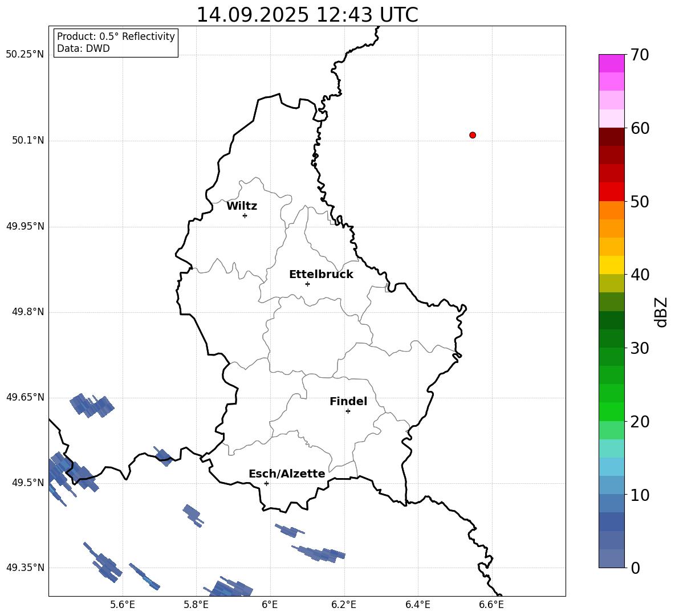Viewport: 675px width, 616px height.
Task: Click the radar echo at bottom edge near 5.9°E
Action: point(228,587)
